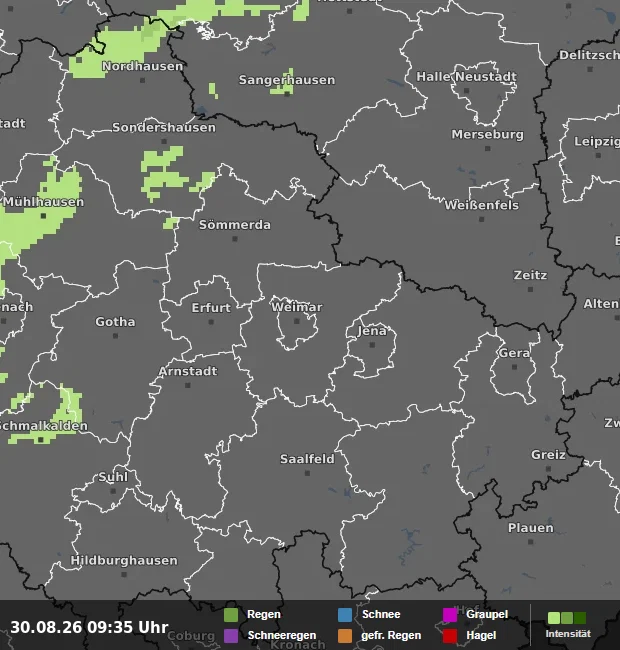
Task: Click the Nordhausen city label
Action: tap(143, 66)
